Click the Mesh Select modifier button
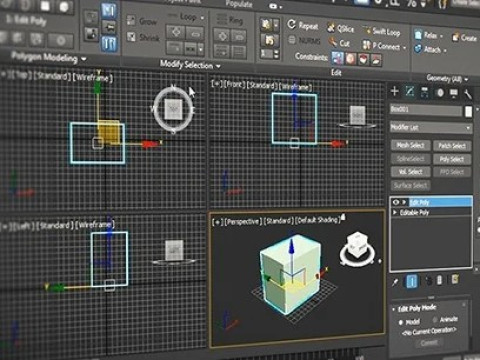The width and height of the screenshot is (480, 360). click(410, 145)
